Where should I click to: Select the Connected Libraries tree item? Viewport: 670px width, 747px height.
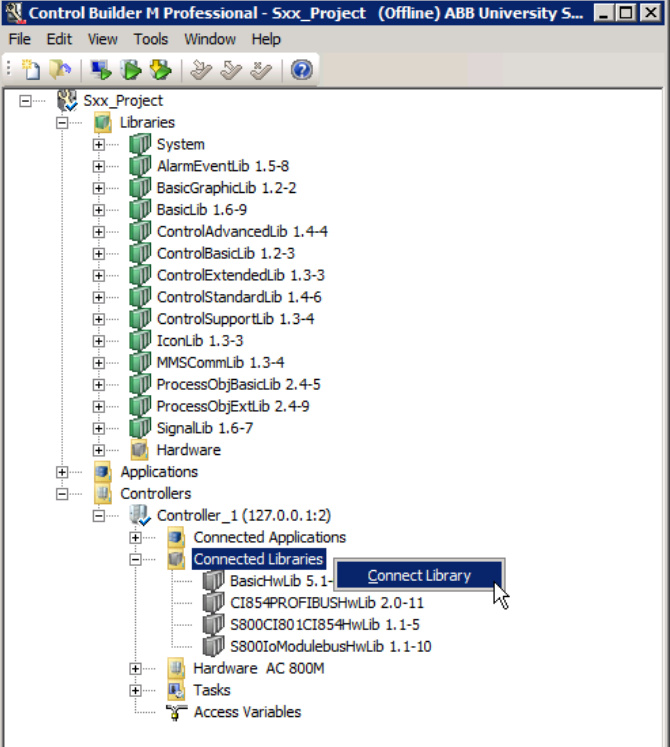pyautogui.click(x=258, y=559)
